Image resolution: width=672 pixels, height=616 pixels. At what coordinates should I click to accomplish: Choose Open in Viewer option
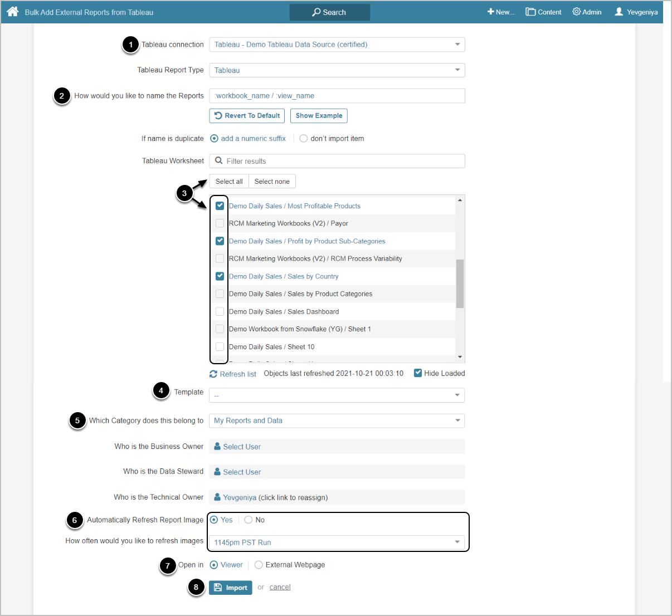click(x=214, y=565)
